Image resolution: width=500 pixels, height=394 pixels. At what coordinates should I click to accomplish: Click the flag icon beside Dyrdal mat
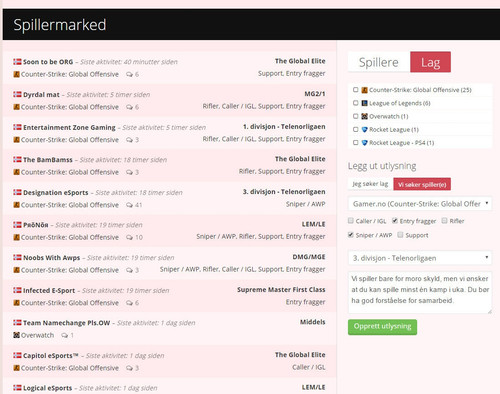click(17, 94)
